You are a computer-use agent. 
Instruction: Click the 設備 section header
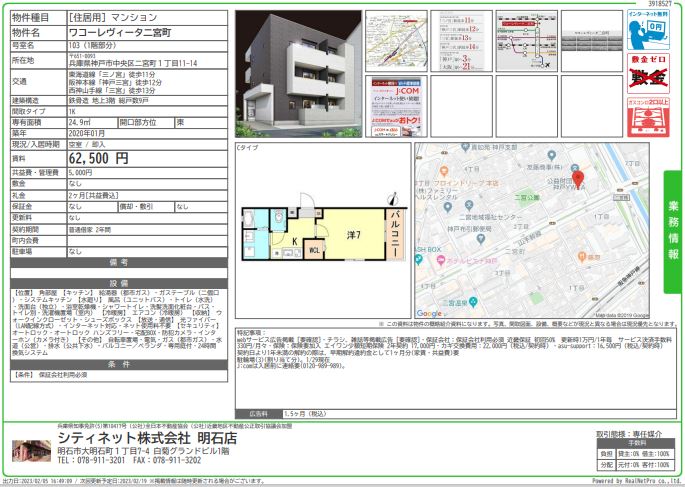pos(119,283)
